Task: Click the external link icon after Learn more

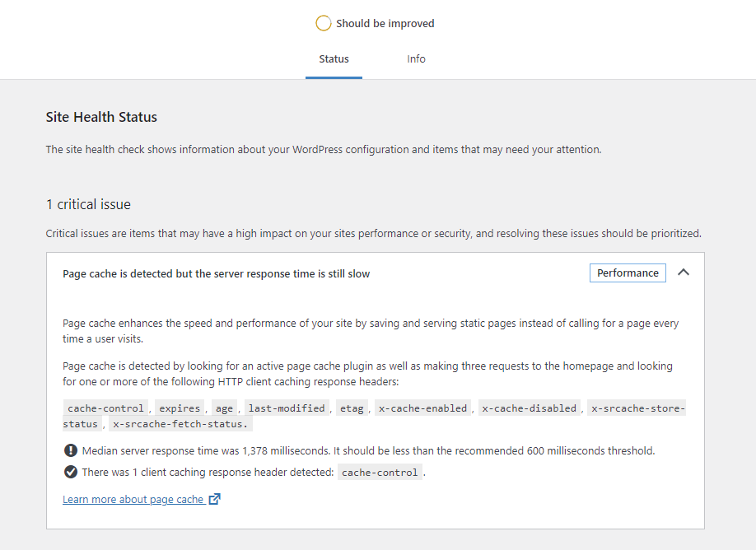Action: coord(214,499)
